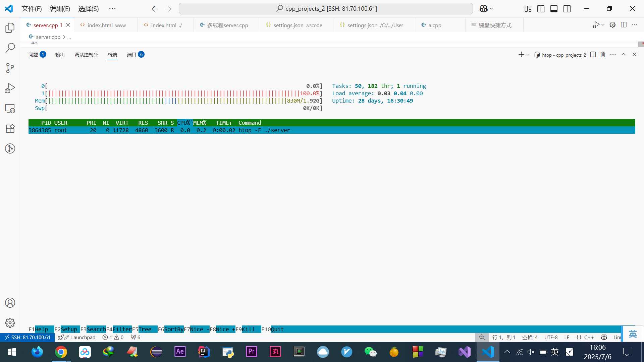Maximize the panel with chevron up

(x=624, y=55)
